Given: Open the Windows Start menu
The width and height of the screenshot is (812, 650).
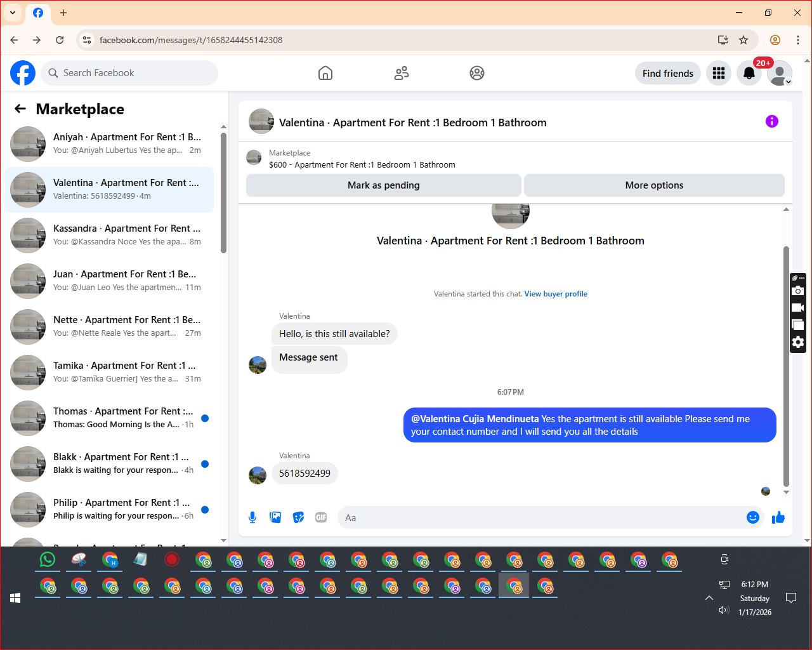Looking at the screenshot, I should click(16, 598).
